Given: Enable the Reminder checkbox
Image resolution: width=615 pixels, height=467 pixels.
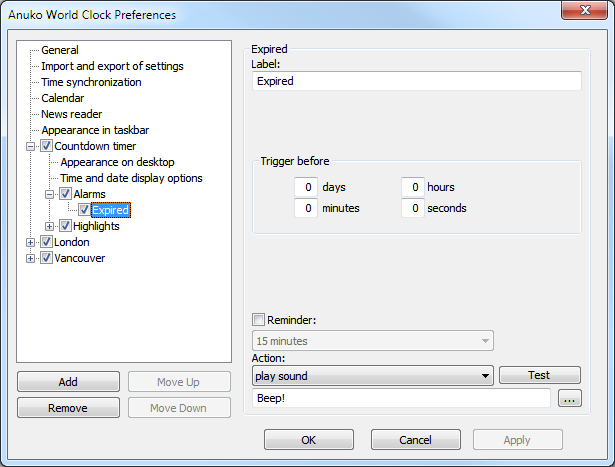Looking at the screenshot, I should pos(259,320).
